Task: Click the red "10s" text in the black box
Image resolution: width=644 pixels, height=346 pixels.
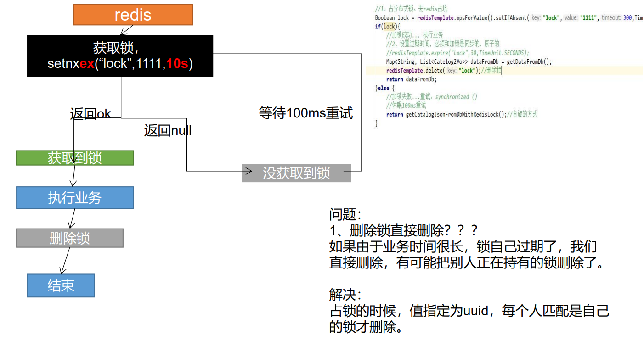Action: point(177,64)
